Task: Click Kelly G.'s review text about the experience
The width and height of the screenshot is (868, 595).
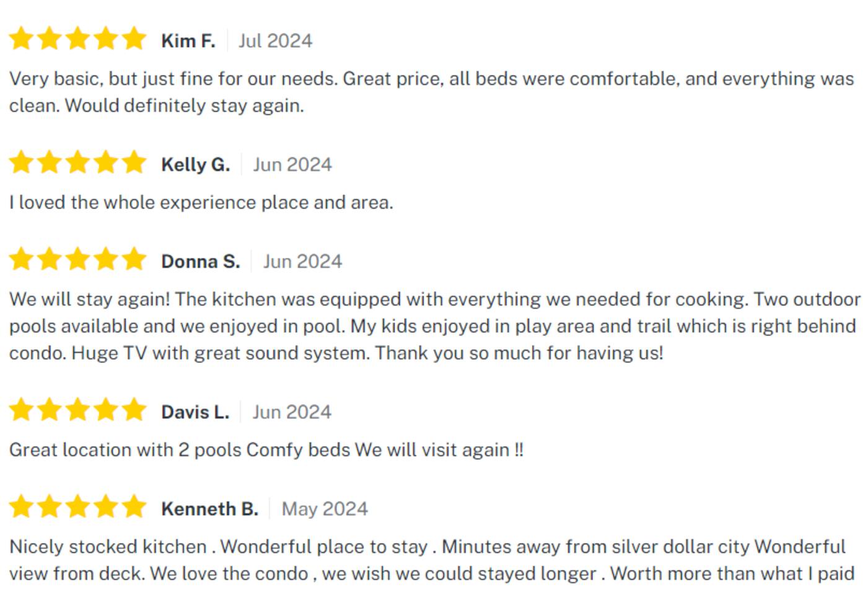Action: click(201, 203)
